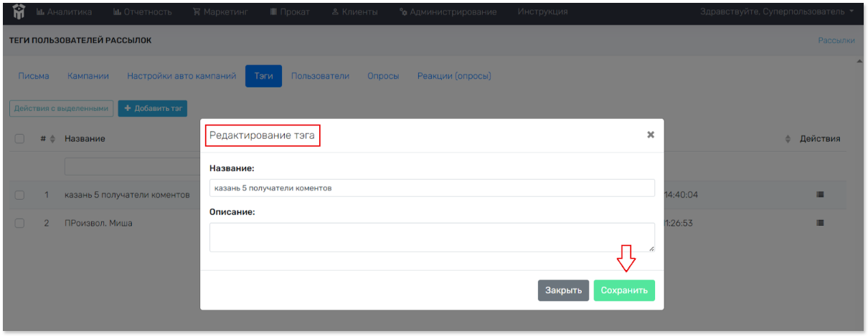
Task: Open the Рассылки link
Action: click(x=836, y=41)
